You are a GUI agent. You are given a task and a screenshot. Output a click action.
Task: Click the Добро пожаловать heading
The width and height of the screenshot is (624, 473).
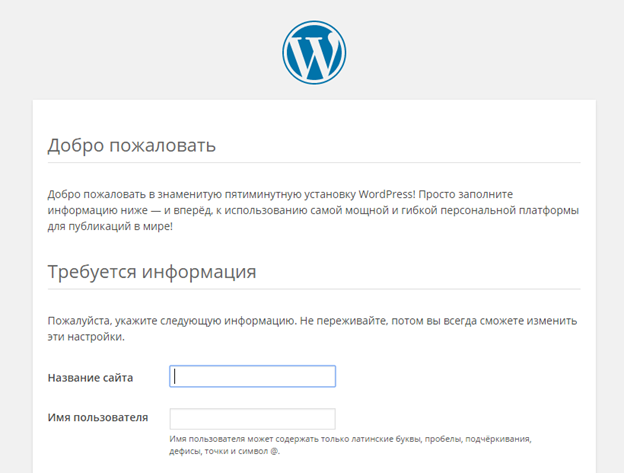coord(131,145)
